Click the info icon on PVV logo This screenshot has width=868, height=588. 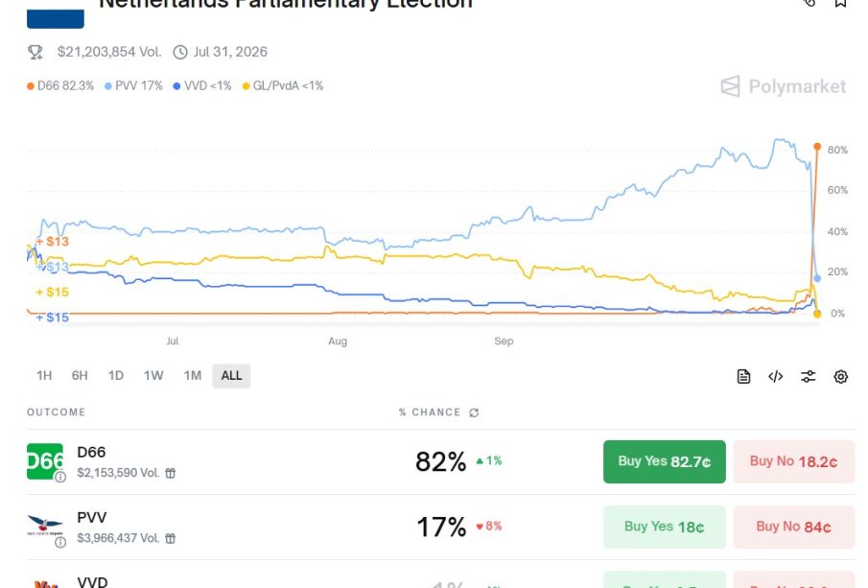(x=60, y=542)
